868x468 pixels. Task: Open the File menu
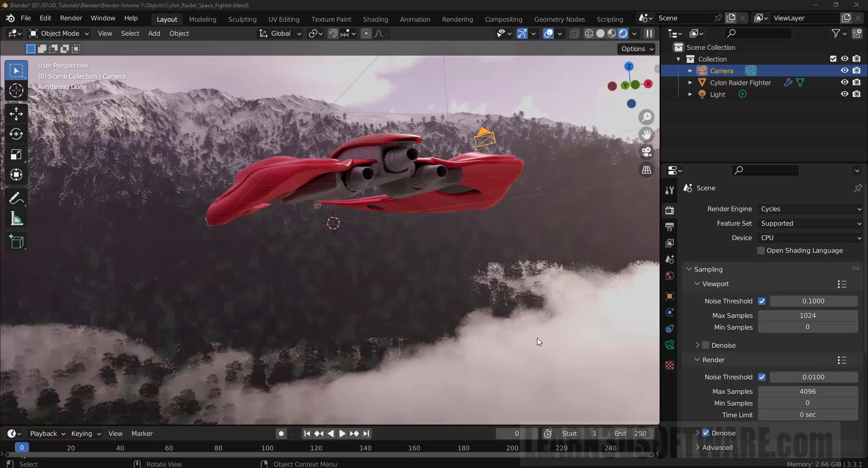(26, 18)
